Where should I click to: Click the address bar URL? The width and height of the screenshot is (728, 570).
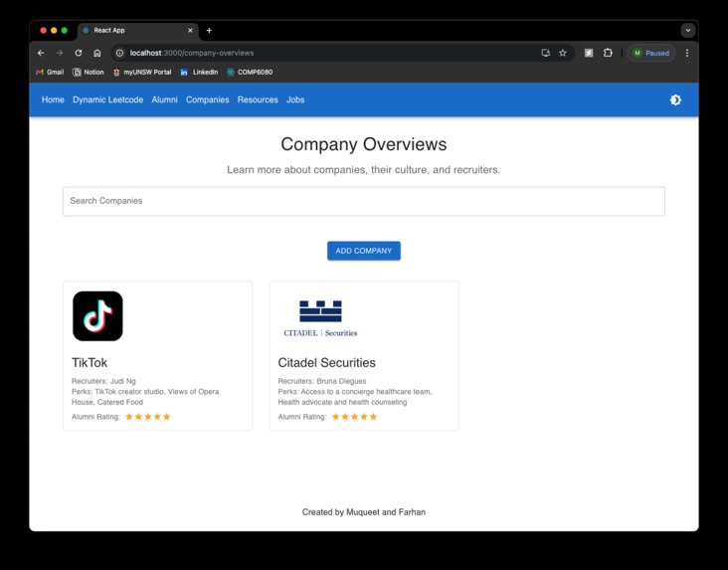click(x=192, y=53)
